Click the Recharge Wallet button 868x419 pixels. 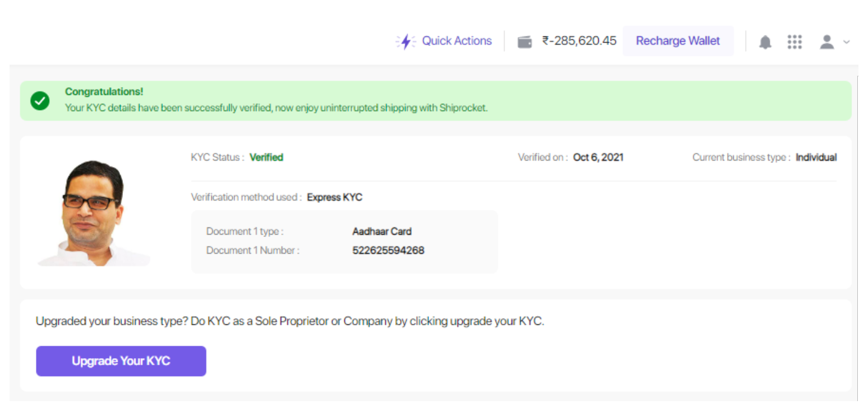pyautogui.click(x=678, y=41)
